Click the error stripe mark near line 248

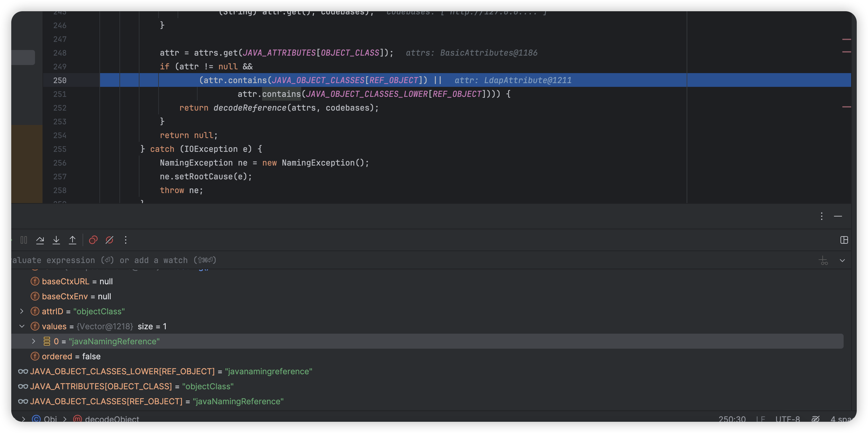[846, 52]
